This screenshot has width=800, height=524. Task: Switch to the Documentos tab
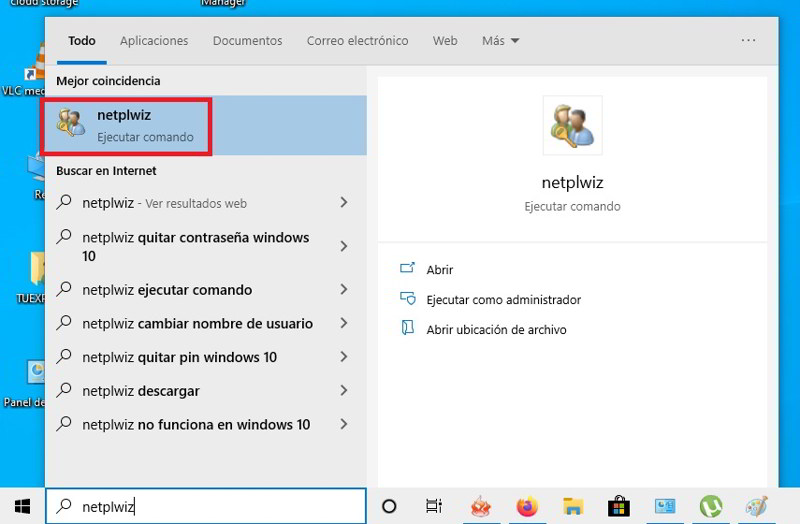click(247, 41)
